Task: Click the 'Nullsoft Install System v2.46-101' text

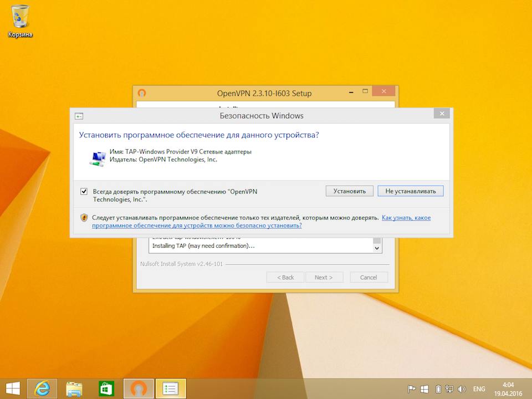Action: point(182,264)
